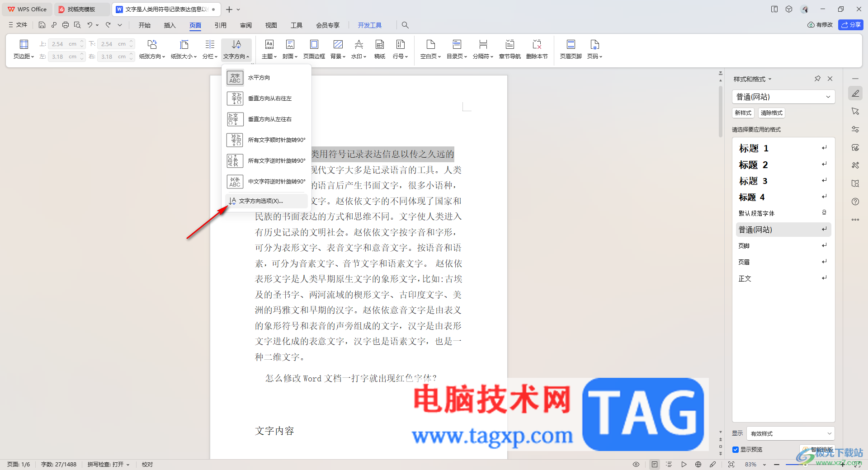Screen dimensions: 868x470
Task: Click the search magnifier icon
Action: (405, 25)
